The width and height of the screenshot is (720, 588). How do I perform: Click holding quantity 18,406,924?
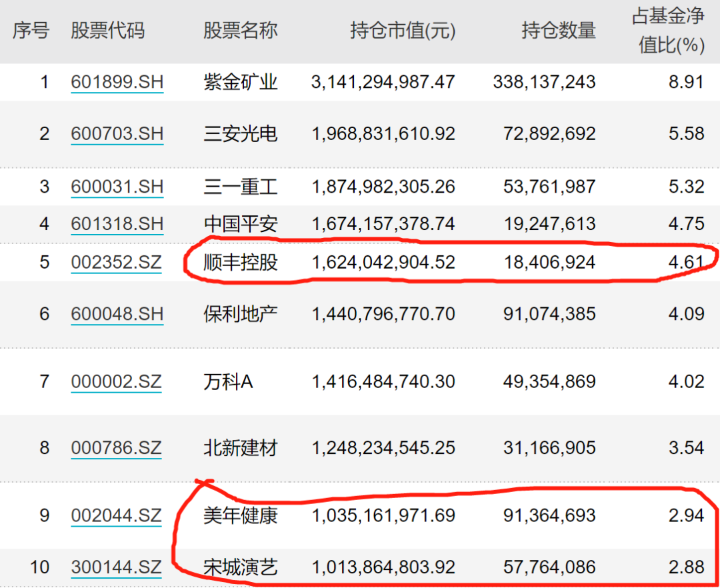549,263
